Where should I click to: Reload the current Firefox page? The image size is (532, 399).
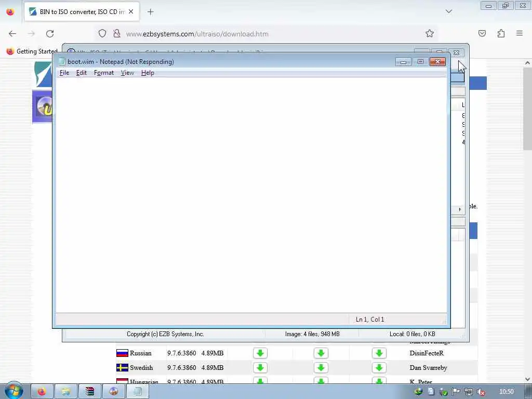point(50,34)
